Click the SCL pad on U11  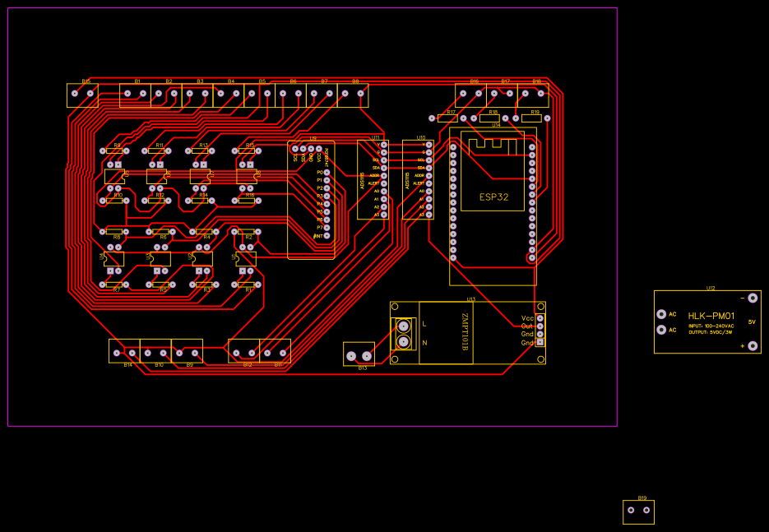coord(384,160)
